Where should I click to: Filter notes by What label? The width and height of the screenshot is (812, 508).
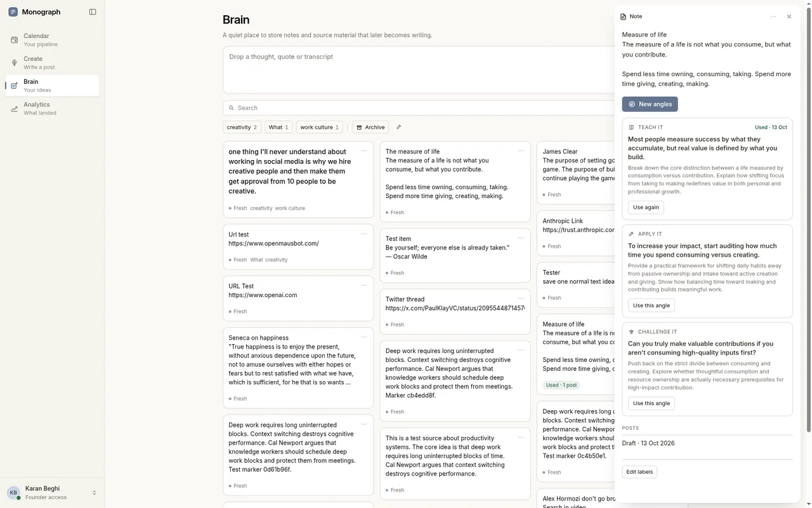click(278, 127)
